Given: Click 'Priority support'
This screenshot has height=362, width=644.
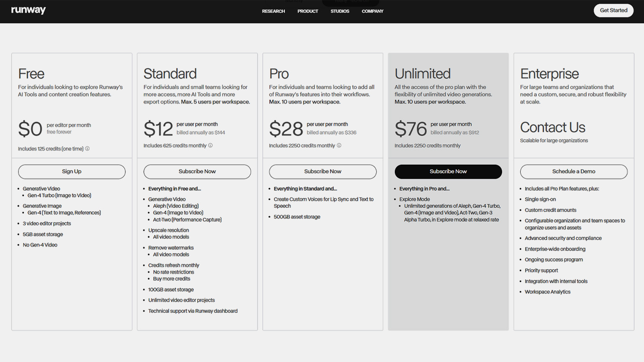Looking at the screenshot, I should point(541,270).
